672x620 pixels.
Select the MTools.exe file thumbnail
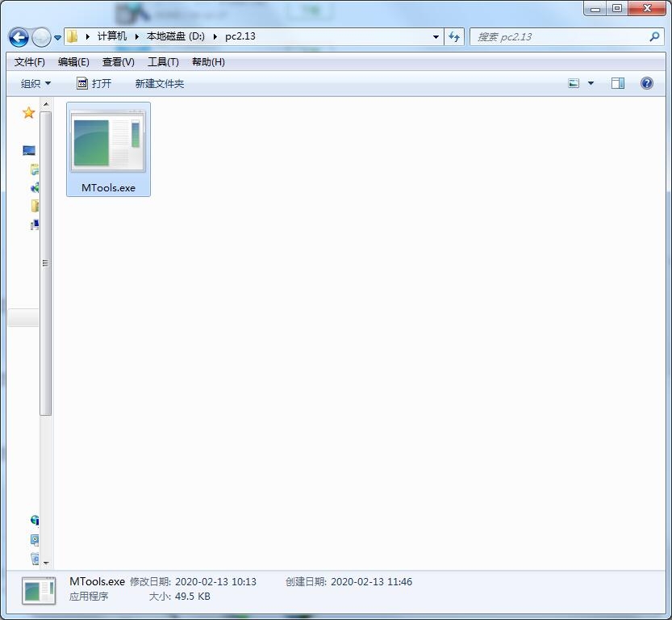(108, 141)
